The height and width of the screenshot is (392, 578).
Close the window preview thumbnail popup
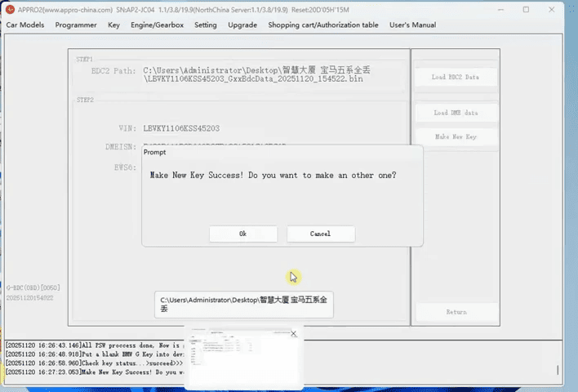click(294, 333)
